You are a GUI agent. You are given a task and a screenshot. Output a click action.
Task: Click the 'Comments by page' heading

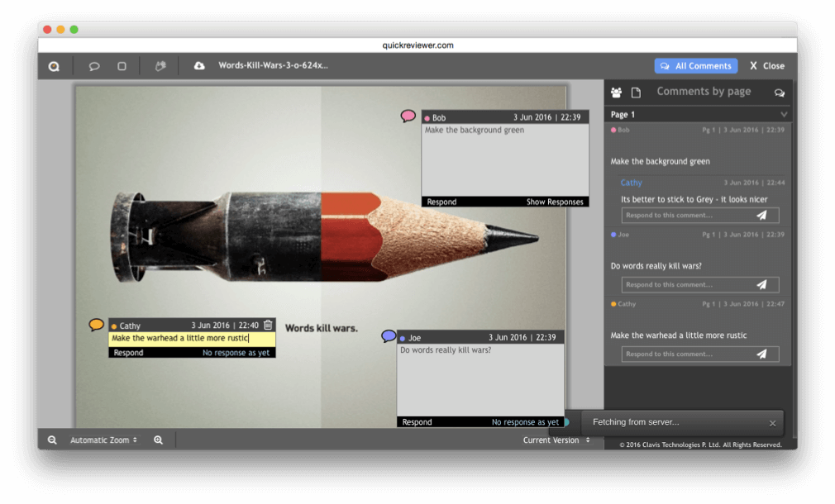704,92
